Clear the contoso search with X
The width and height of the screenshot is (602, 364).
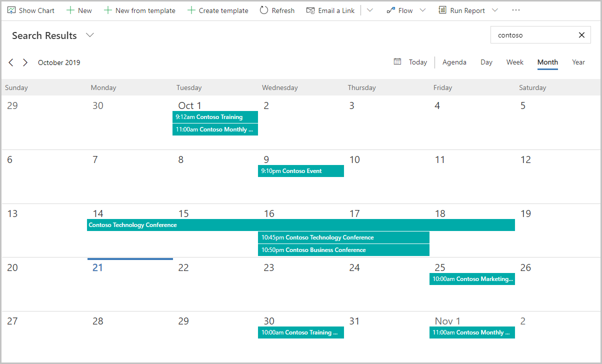coord(581,35)
